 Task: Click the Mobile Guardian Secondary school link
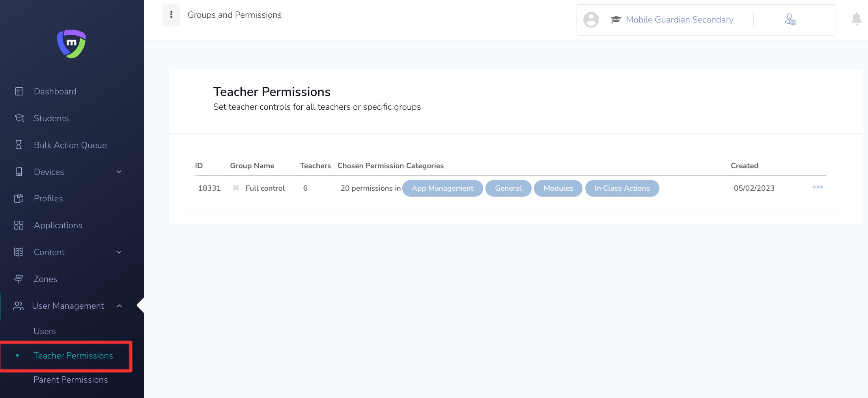click(679, 20)
